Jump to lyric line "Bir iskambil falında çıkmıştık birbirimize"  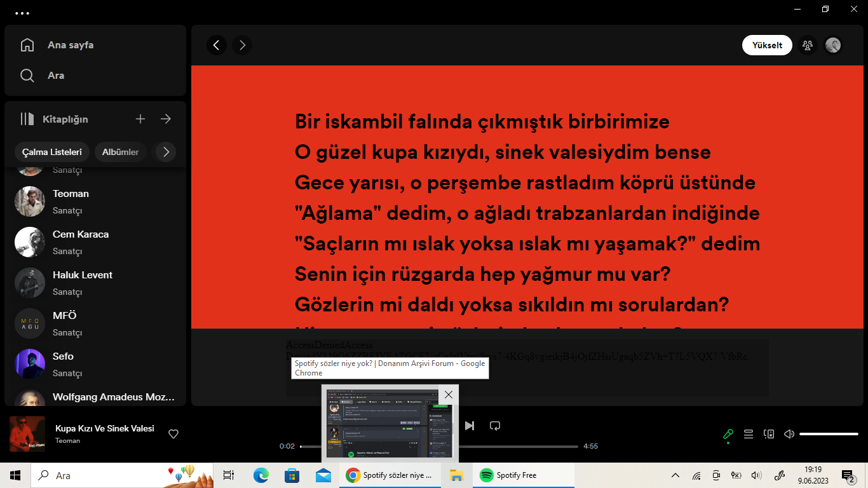pos(482,121)
